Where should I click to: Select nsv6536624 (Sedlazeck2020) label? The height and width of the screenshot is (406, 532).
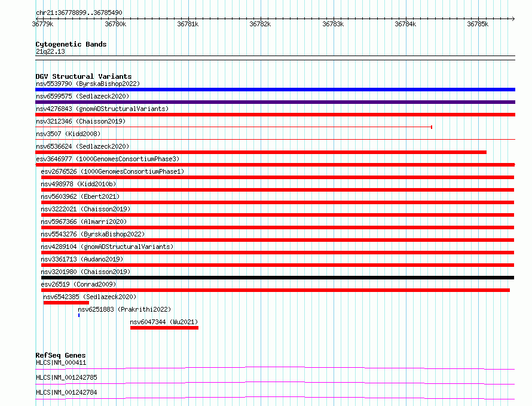click(82, 146)
